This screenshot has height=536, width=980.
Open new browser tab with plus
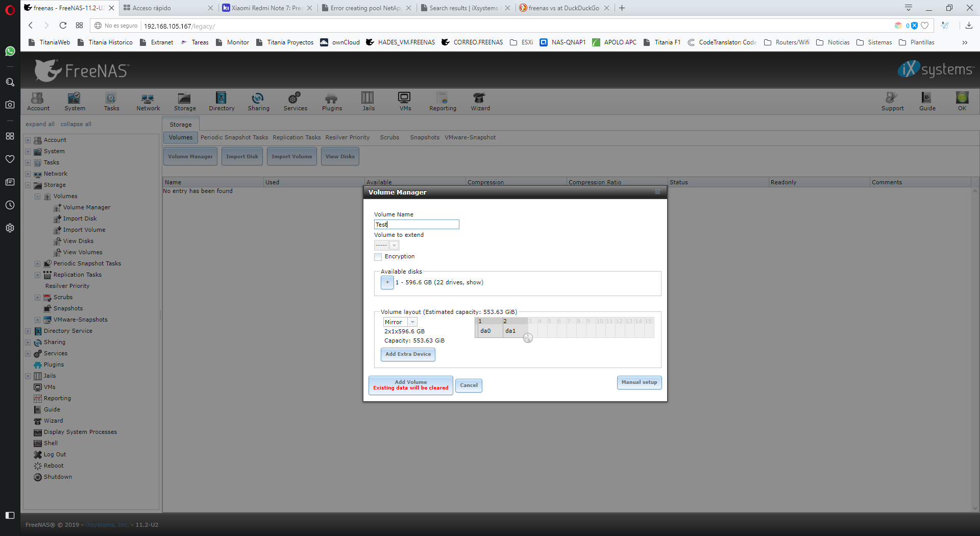point(622,8)
